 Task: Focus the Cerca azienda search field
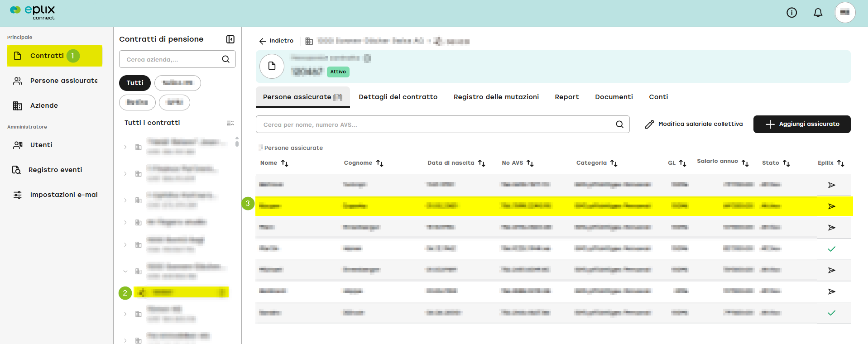pyautogui.click(x=177, y=59)
